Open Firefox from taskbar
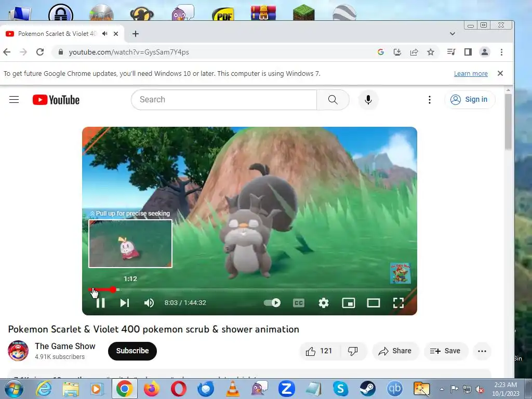 (x=152, y=389)
